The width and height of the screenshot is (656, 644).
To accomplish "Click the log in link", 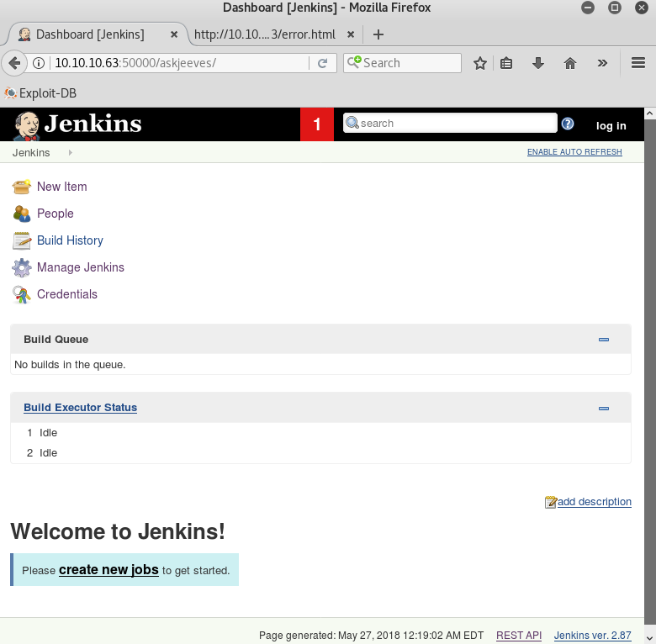I will coord(611,125).
